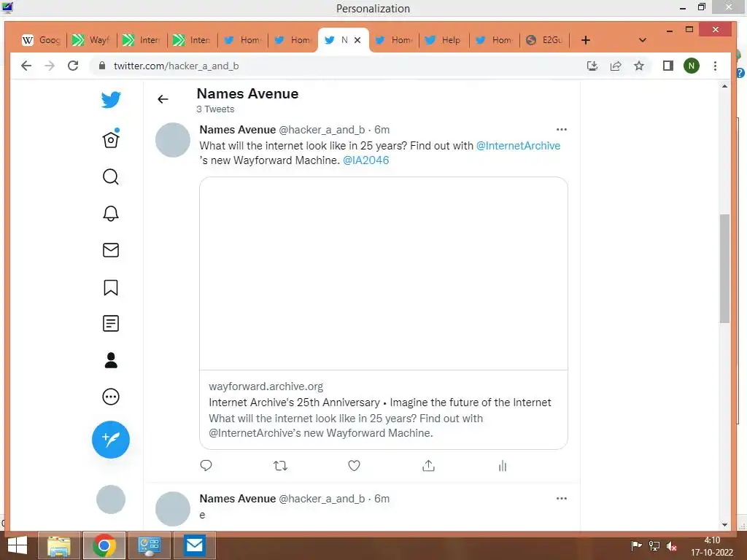Click Action Center flag tray icon

point(636,546)
